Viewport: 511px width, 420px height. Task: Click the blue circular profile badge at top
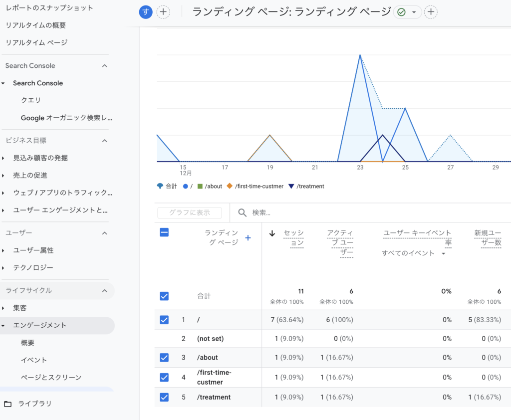point(145,11)
